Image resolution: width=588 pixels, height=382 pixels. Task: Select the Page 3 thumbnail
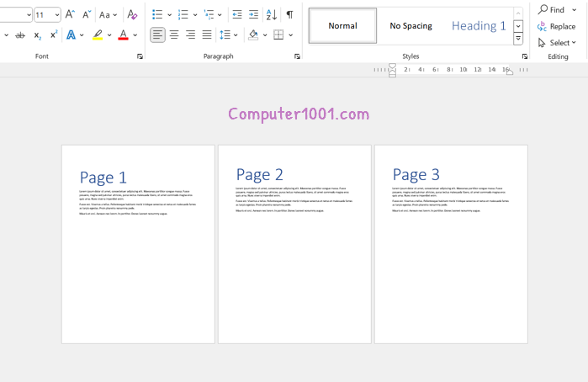451,244
